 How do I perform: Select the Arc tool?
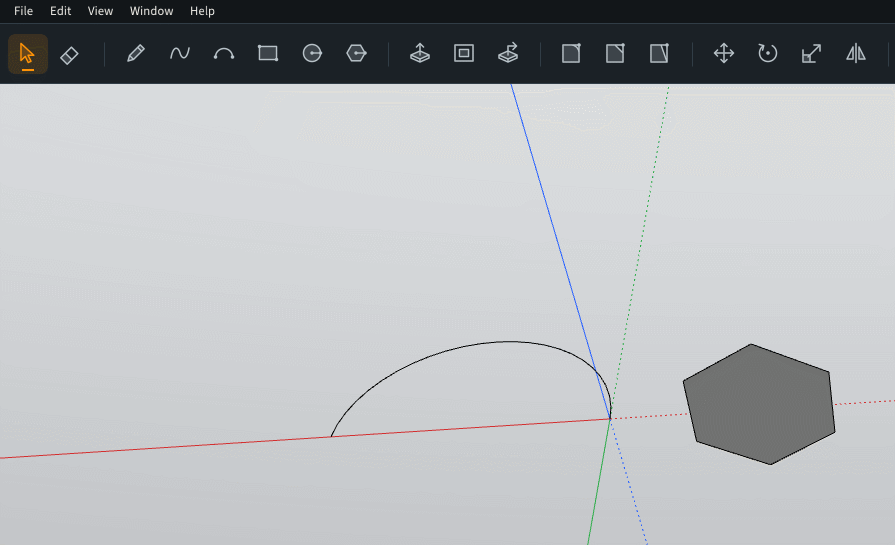coord(224,54)
